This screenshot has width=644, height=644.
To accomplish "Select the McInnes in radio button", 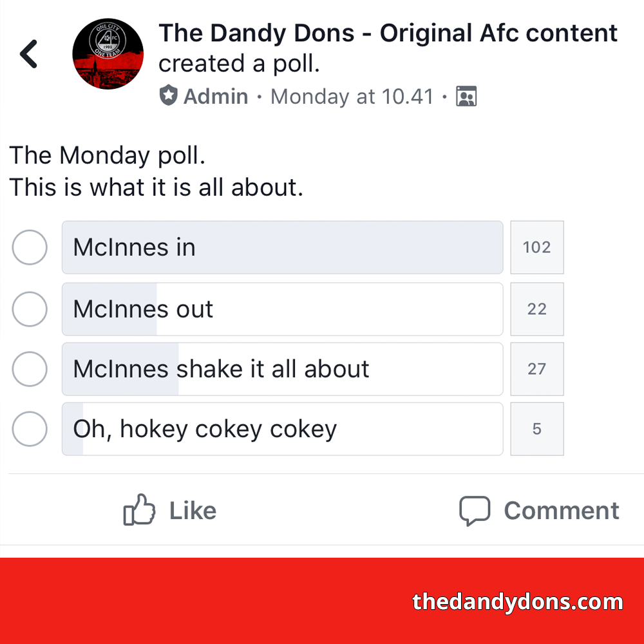I will 30,247.
